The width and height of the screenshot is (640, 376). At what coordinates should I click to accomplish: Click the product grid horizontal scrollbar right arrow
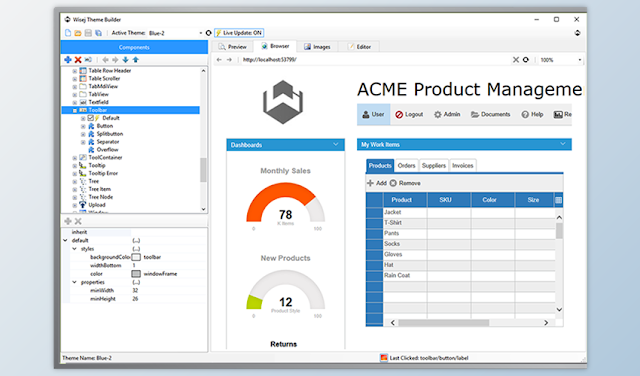pos(546,323)
